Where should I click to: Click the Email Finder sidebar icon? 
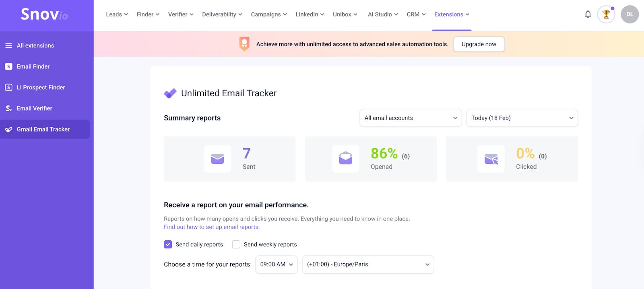tap(8, 66)
